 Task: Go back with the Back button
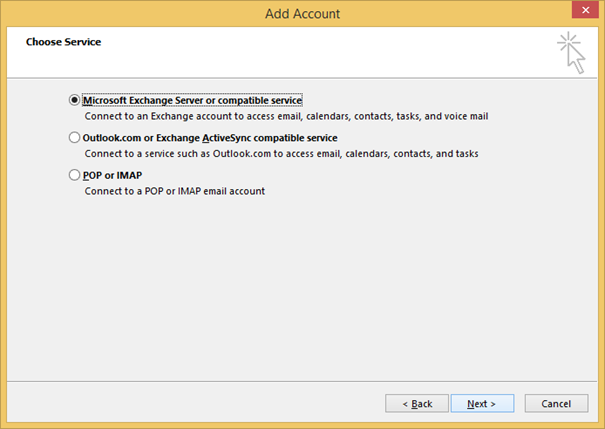point(417,403)
